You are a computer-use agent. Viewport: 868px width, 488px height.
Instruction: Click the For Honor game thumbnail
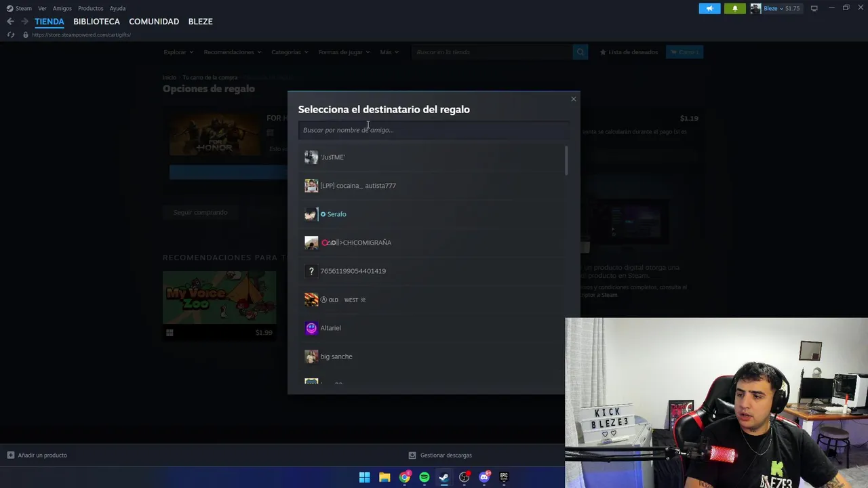214,134
